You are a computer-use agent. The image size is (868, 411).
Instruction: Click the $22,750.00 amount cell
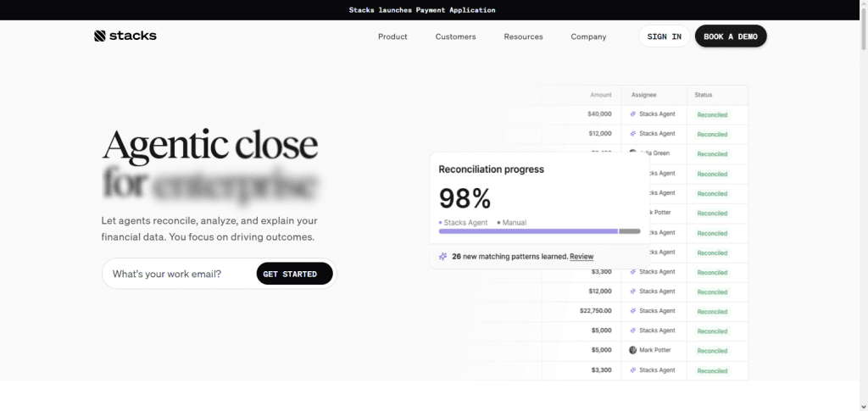point(596,311)
